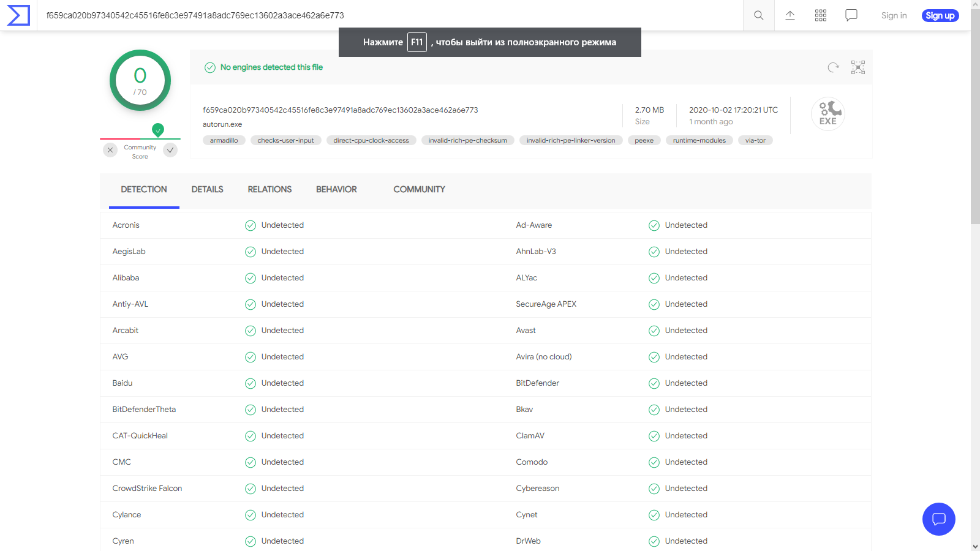
Task: Click the search magnifier icon
Action: click(x=758, y=15)
